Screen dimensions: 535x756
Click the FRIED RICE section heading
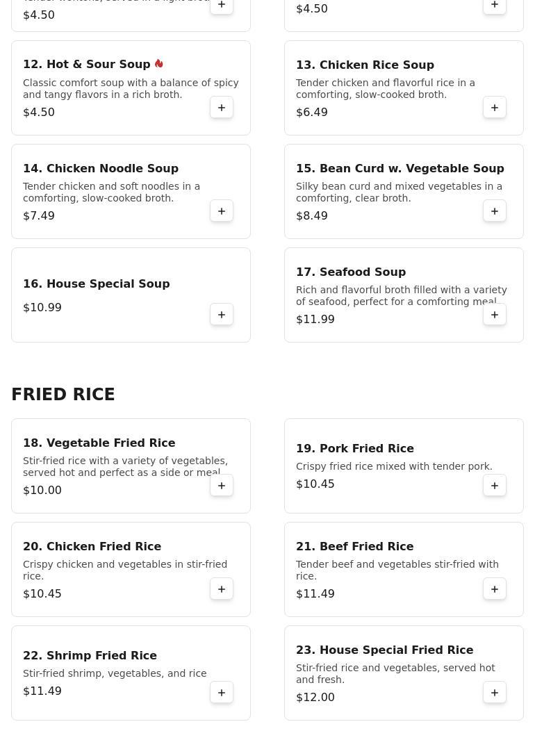point(63,395)
